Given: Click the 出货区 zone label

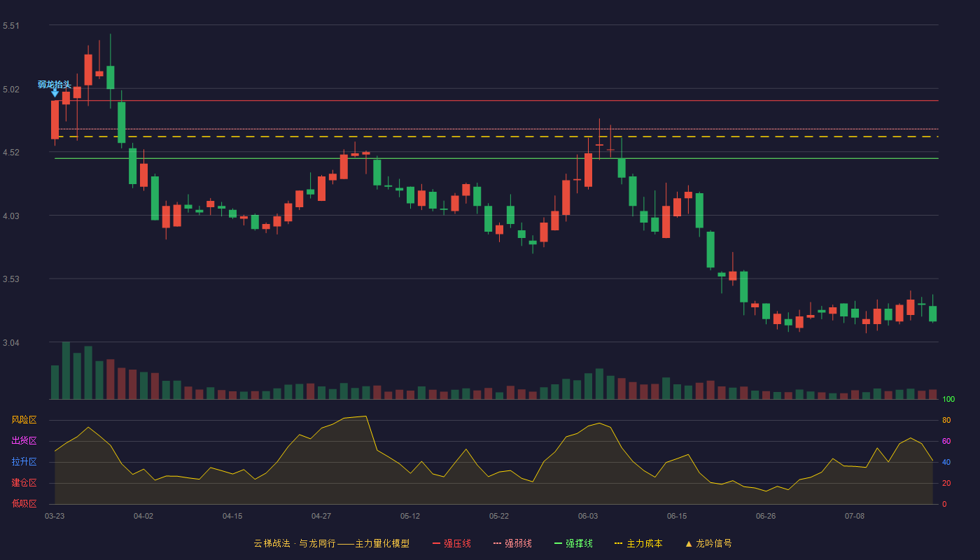Looking at the screenshot, I should (x=24, y=441).
